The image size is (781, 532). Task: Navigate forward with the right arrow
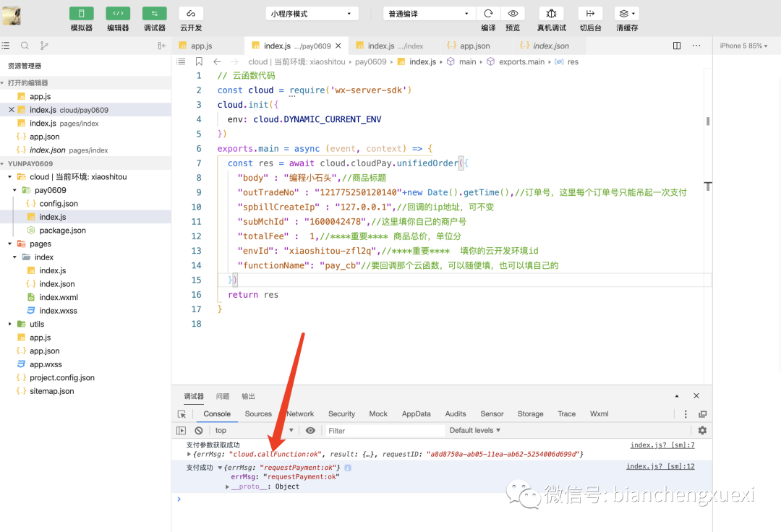[234, 61]
